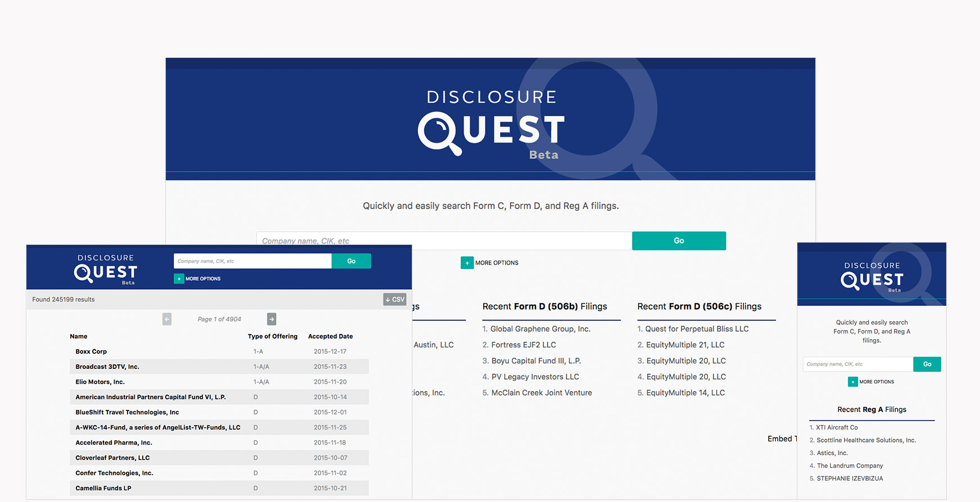Click the Name column header

coord(79,336)
